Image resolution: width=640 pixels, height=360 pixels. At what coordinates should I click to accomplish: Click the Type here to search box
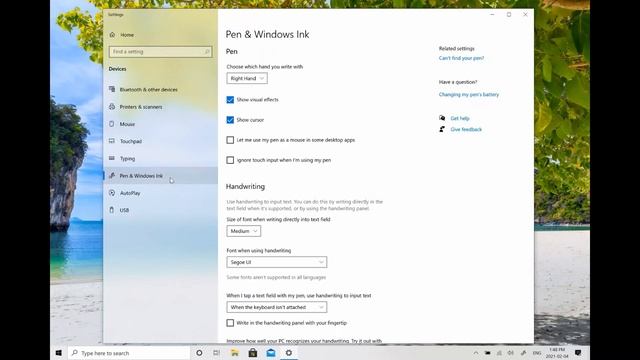pos(129,353)
